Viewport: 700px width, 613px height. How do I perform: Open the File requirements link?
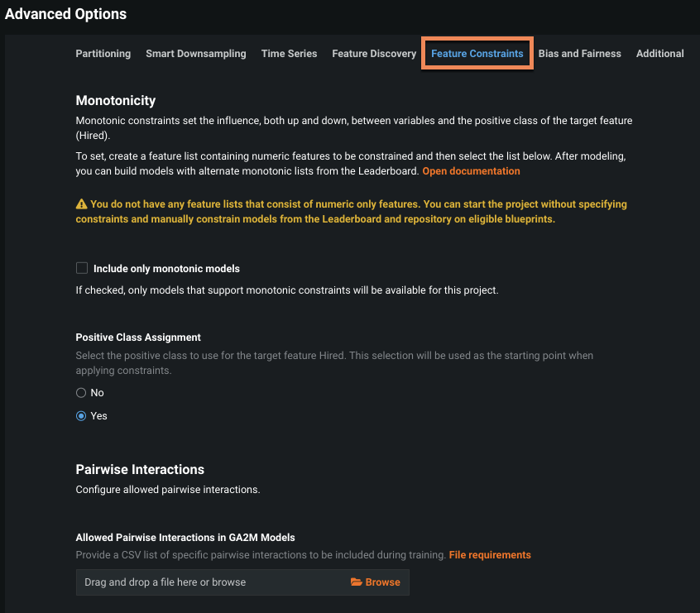[x=490, y=555]
